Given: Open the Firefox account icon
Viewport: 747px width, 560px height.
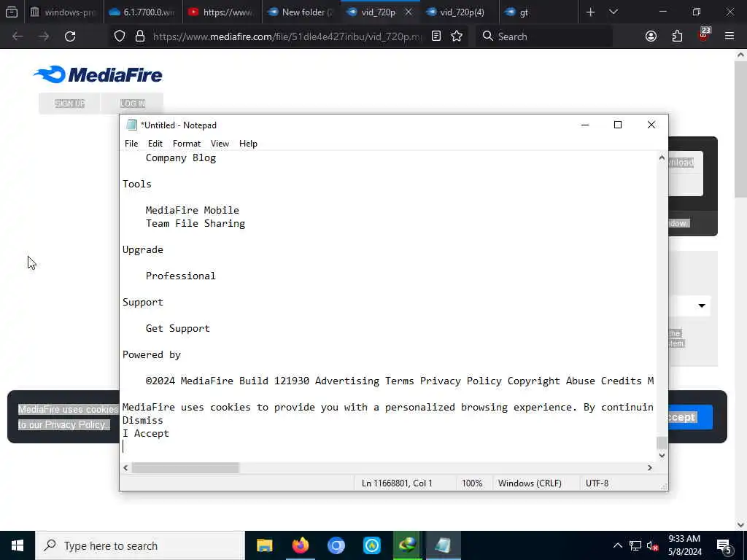Looking at the screenshot, I should [651, 36].
